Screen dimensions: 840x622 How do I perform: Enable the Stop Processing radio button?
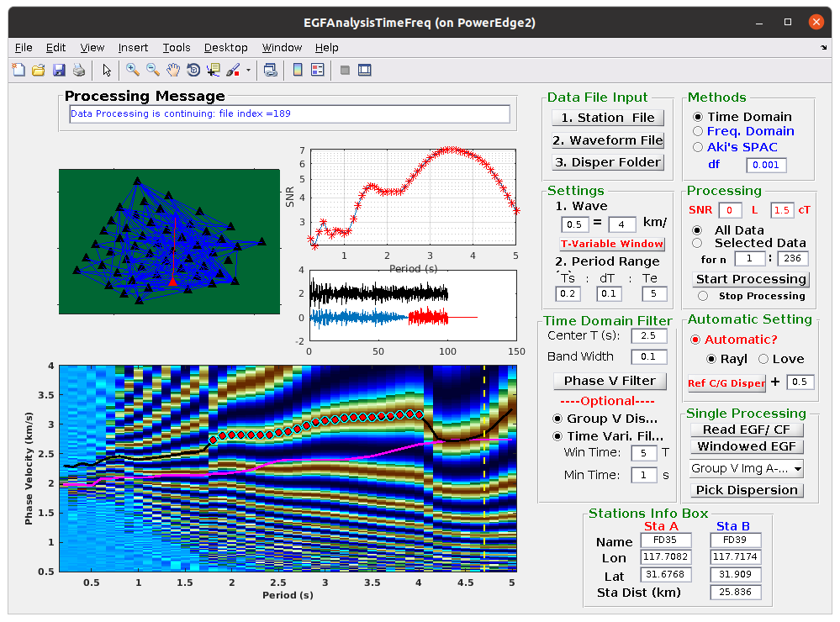pyautogui.click(x=703, y=296)
